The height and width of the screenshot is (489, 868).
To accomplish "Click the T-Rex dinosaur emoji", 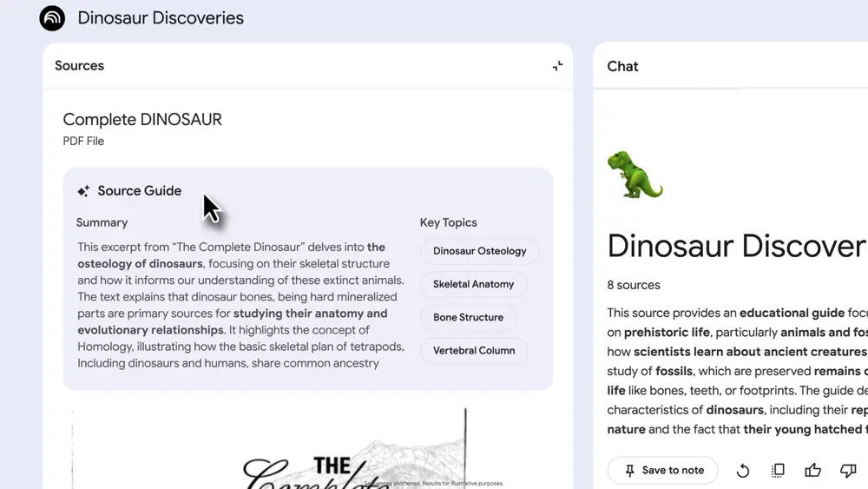I will tap(635, 175).
